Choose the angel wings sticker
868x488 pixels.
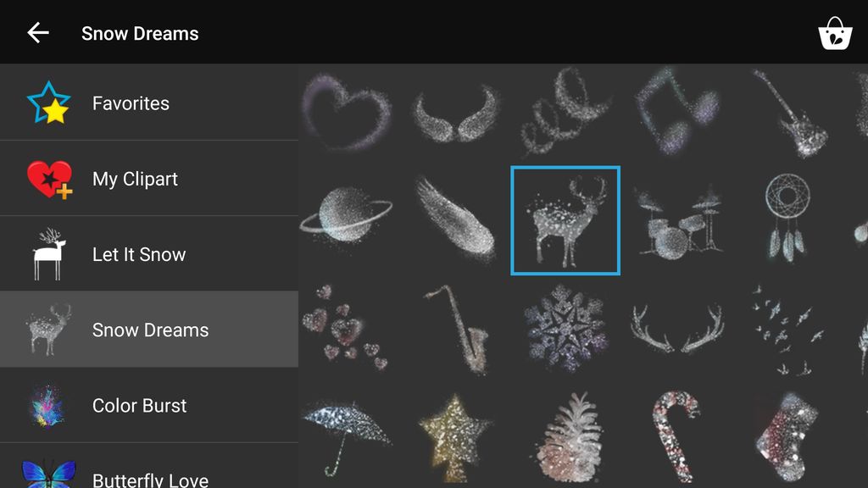click(x=456, y=114)
